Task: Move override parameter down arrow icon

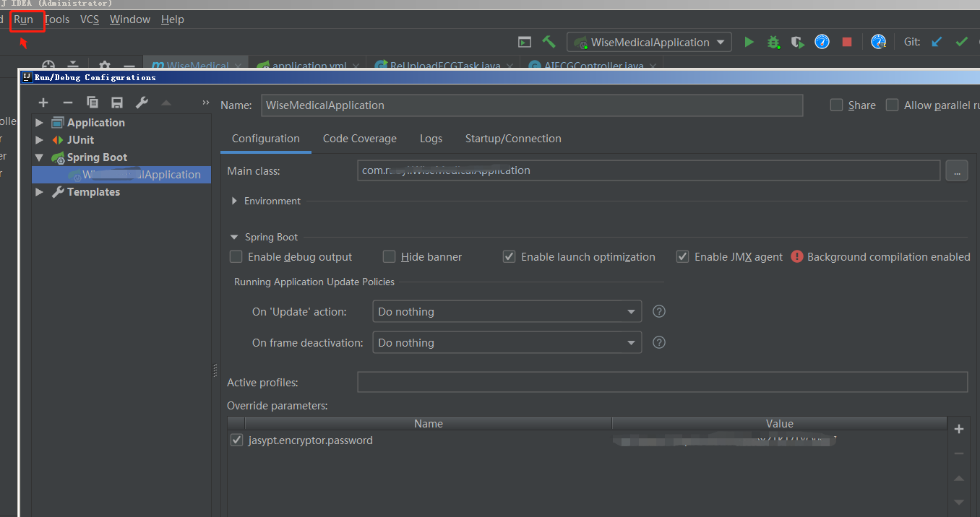Action: 959,502
